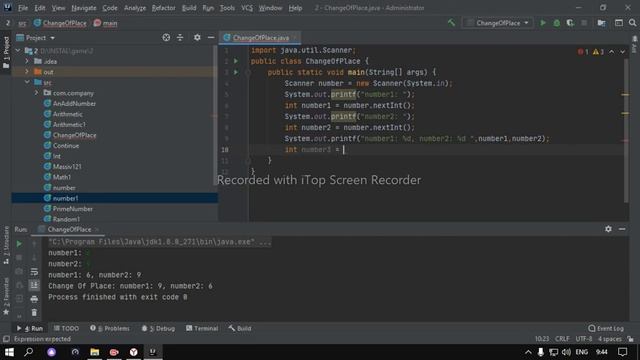This screenshot has width=640, height=360.
Task: Toggle Scroll to end in console
Action: pos(34,285)
